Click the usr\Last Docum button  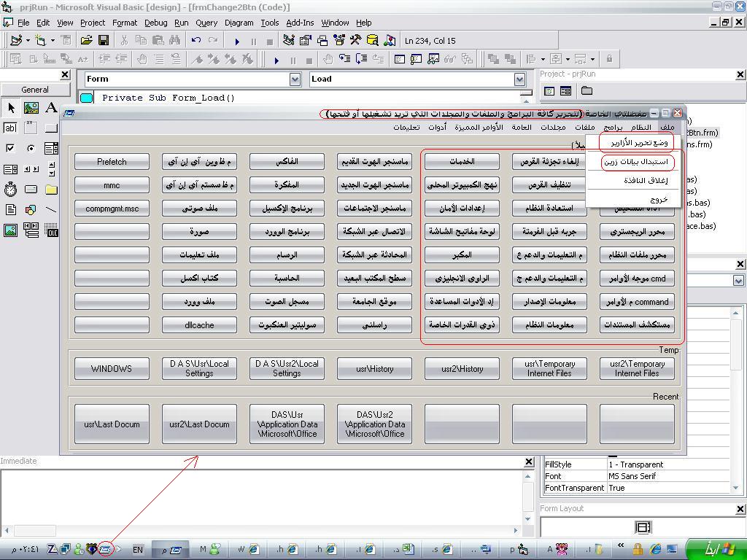pos(112,424)
